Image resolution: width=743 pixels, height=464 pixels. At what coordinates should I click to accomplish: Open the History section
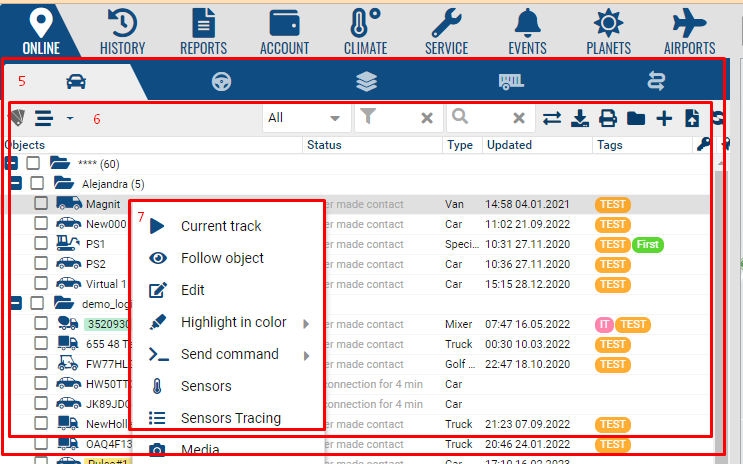[x=122, y=32]
